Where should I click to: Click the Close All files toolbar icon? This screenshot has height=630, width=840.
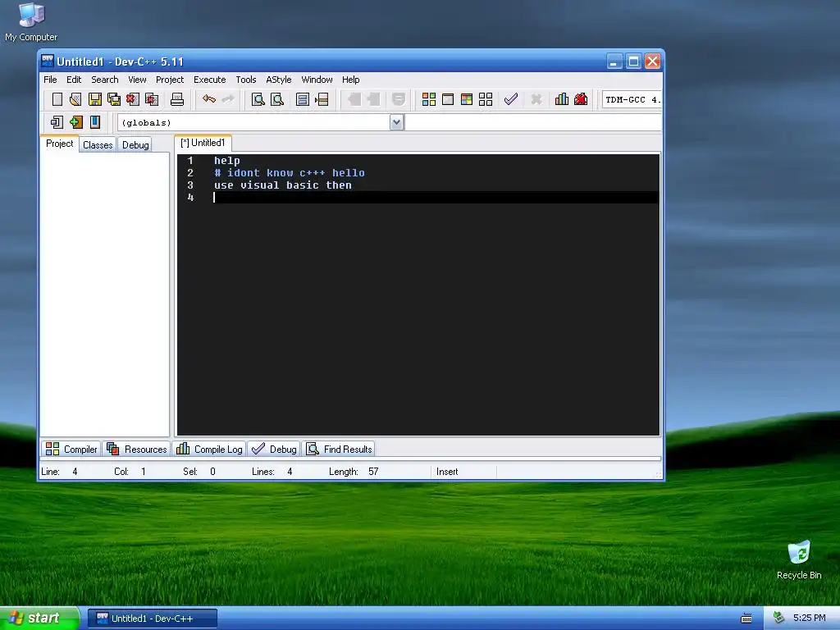tap(152, 99)
